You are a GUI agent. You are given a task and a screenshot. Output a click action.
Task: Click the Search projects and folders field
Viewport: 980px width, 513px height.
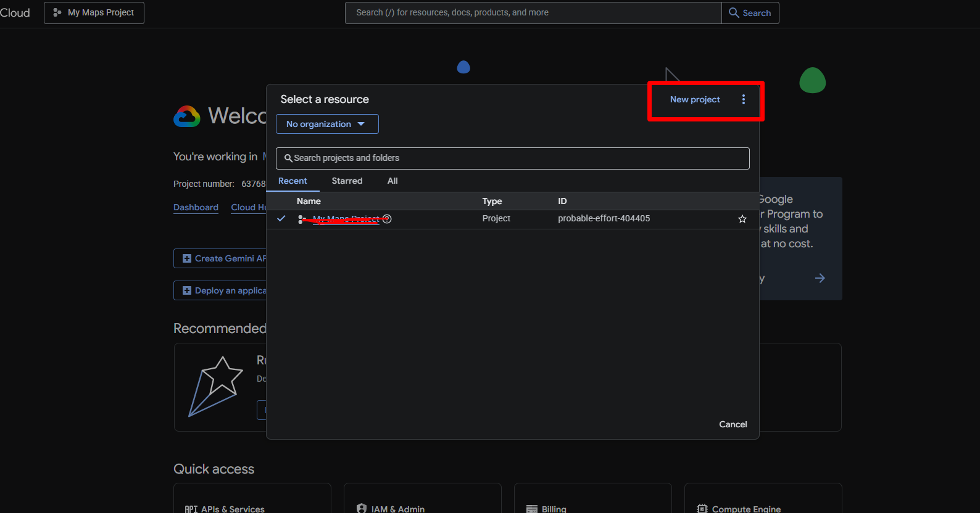click(x=513, y=158)
